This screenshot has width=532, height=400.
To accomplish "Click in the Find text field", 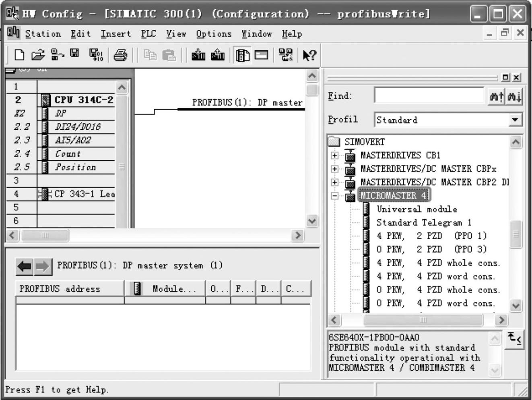I will click(429, 96).
